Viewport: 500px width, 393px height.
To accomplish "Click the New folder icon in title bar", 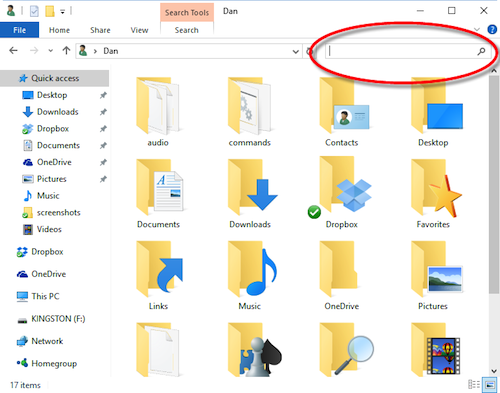I will click(x=50, y=11).
